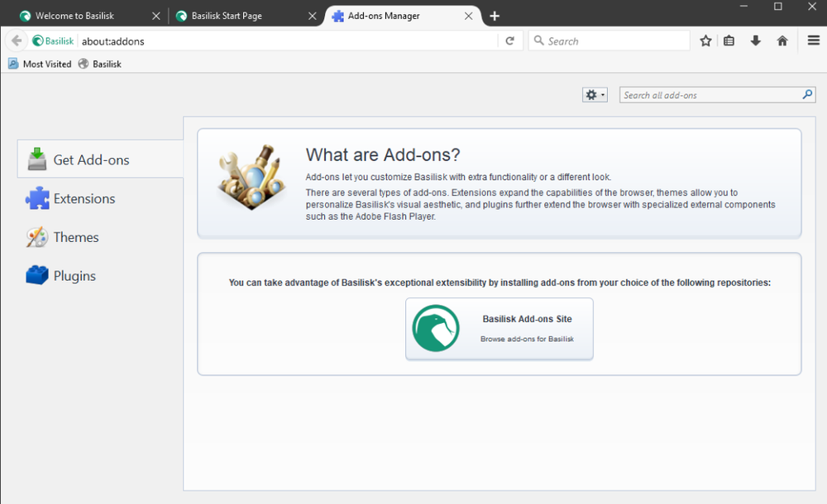Screen dimensions: 827x504
Task: Click the back navigation arrow
Action: tap(17, 40)
